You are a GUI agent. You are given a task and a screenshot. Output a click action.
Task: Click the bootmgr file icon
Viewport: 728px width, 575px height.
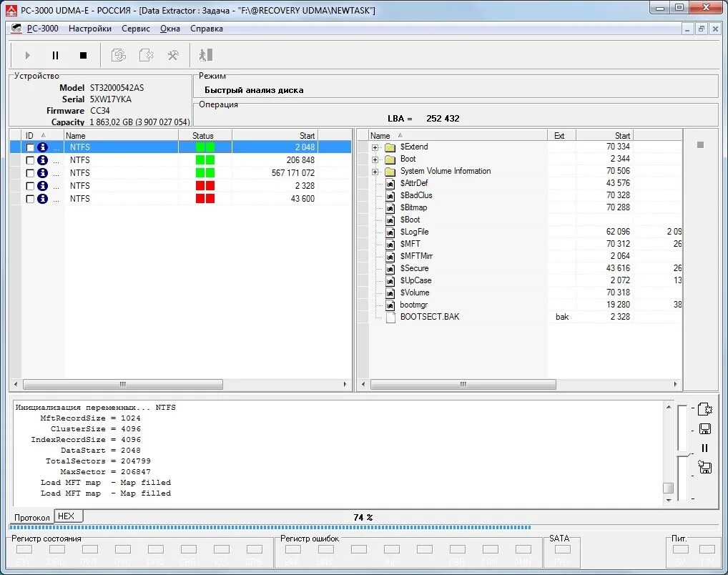coord(390,305)
